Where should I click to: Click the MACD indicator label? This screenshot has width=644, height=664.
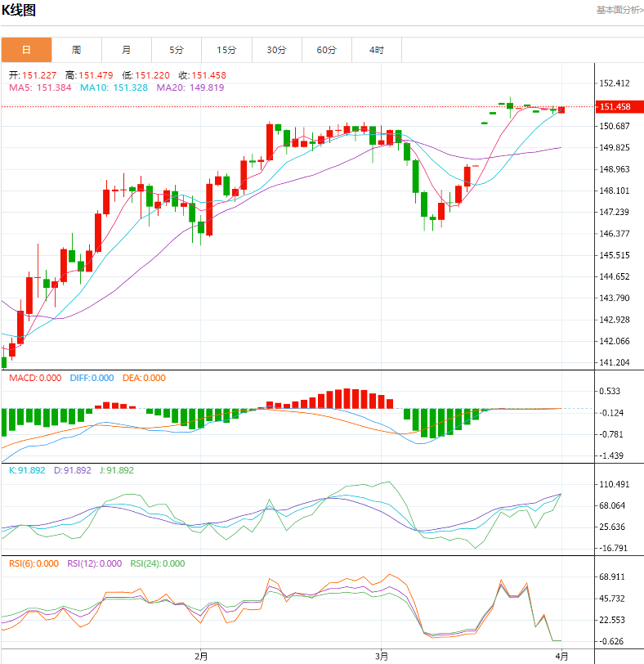pyautogui.click(x=35, y=378)
